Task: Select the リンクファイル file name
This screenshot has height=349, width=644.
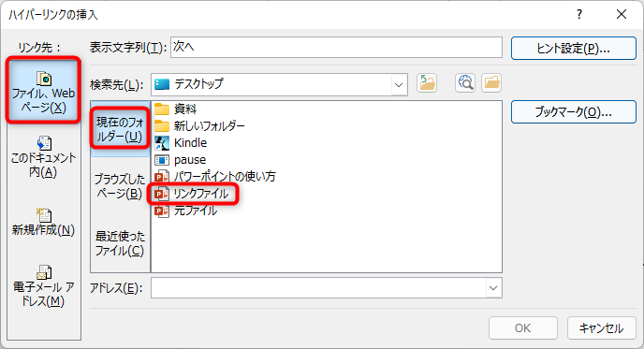Action: pyautogui.click(x=201, y=194)
